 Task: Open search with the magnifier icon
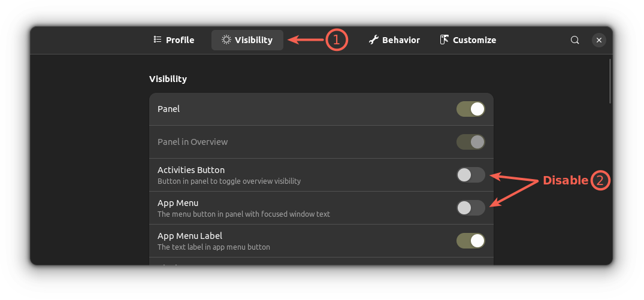tap(575, 40)
